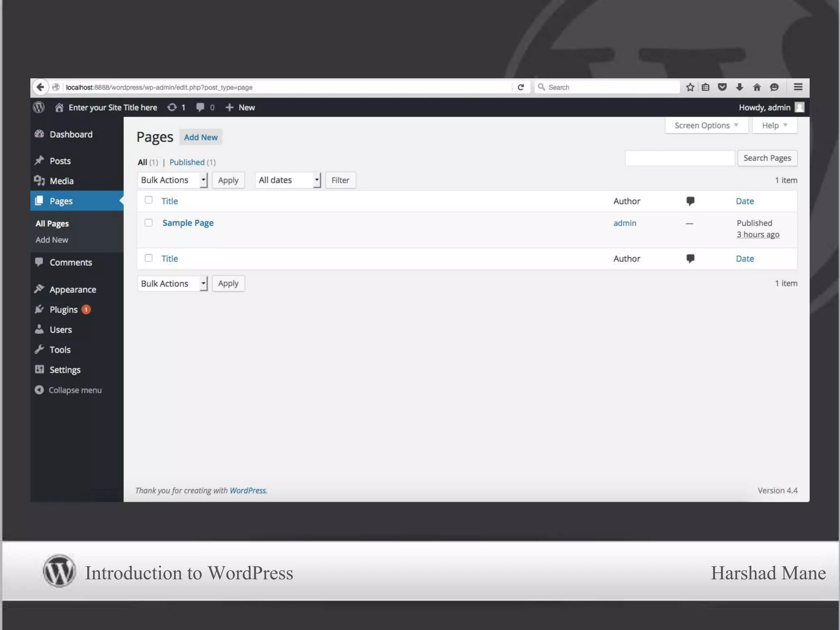Open the chat bubble icon in browser toolbar

[x=774, y=87]
